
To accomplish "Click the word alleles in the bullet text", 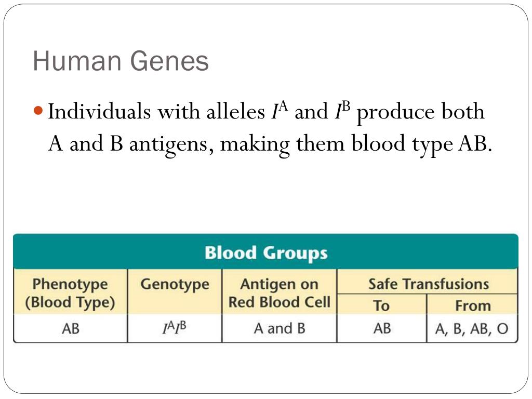I will click(235, 111).
